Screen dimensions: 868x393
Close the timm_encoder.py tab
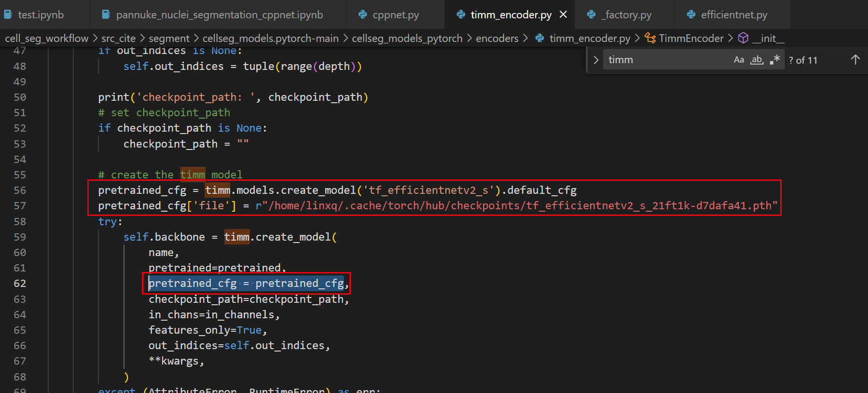point(563,14)
